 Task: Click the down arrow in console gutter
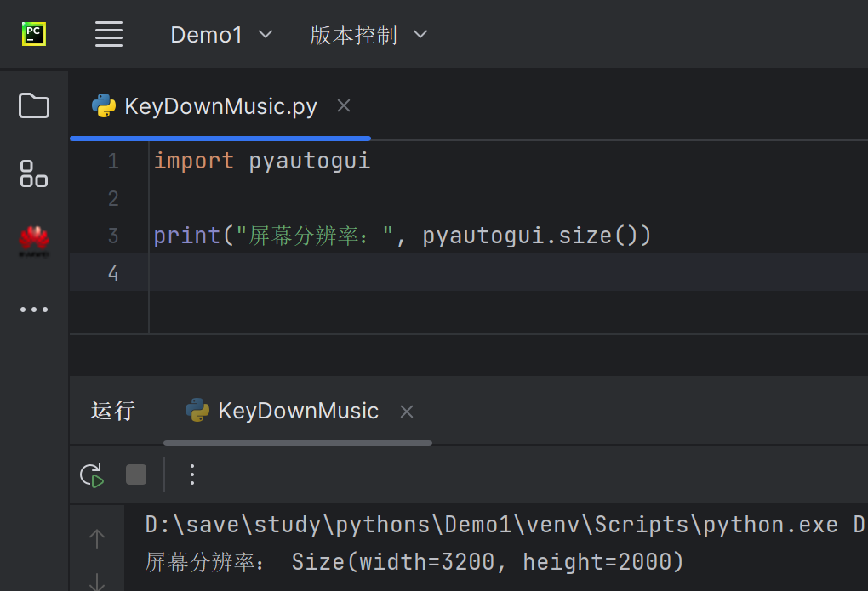click(97, 582)
